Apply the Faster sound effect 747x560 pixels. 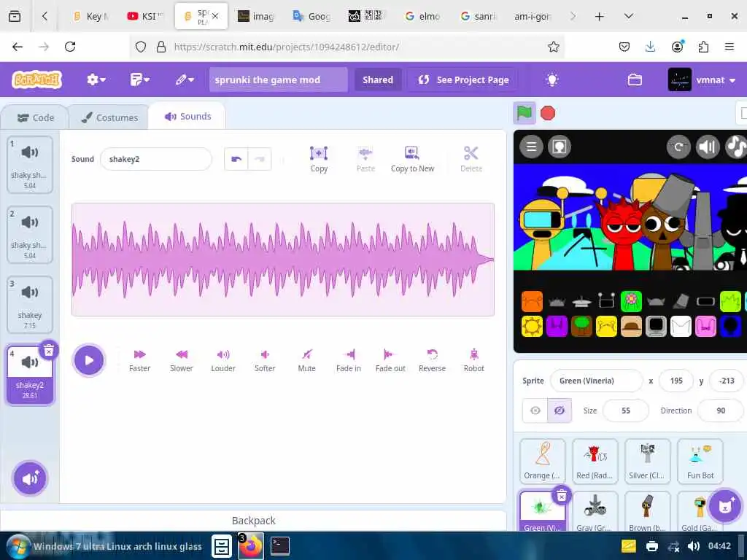point(139,360)
